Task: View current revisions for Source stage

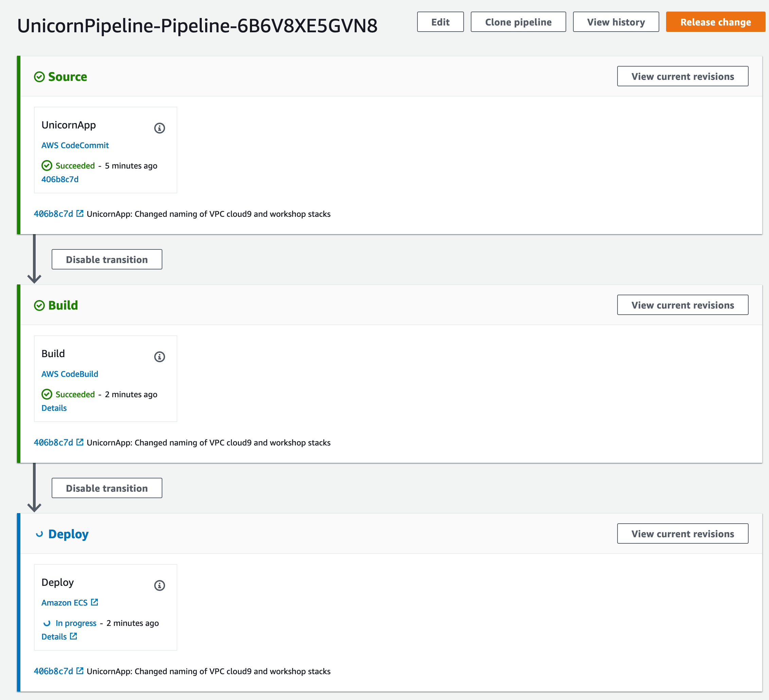Action: [x=682, y=76]
